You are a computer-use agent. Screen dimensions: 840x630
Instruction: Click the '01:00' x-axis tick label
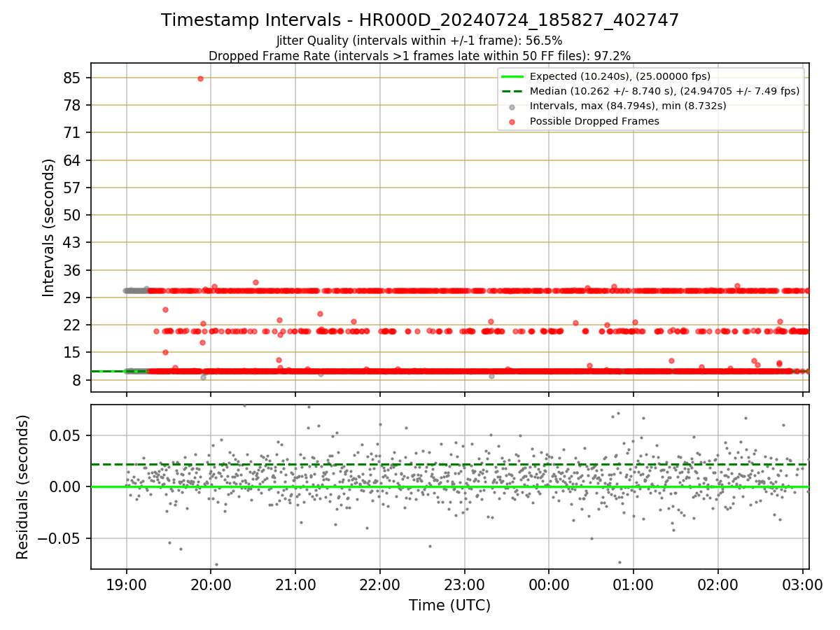(x=633, y=584)
